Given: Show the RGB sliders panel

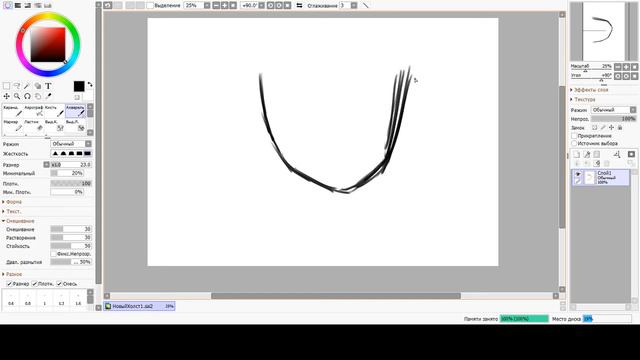Looking at the screenshot, I should (x=18, y=5).
